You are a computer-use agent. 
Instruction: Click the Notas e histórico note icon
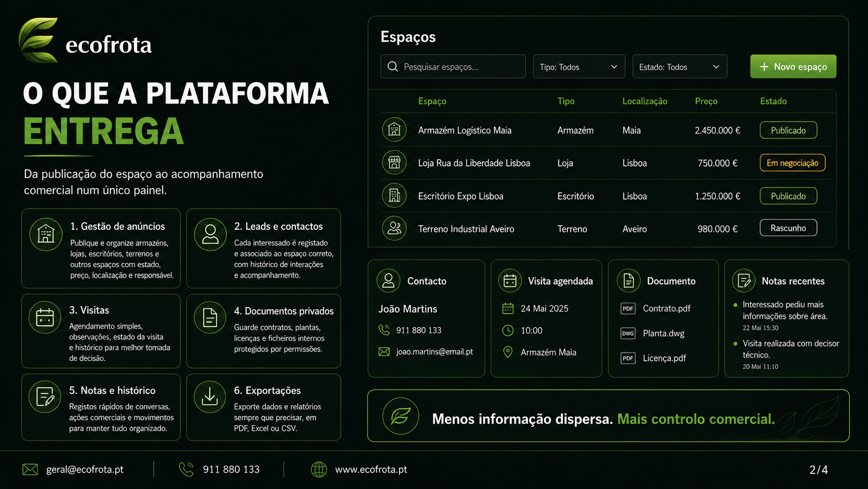[45, 397]
